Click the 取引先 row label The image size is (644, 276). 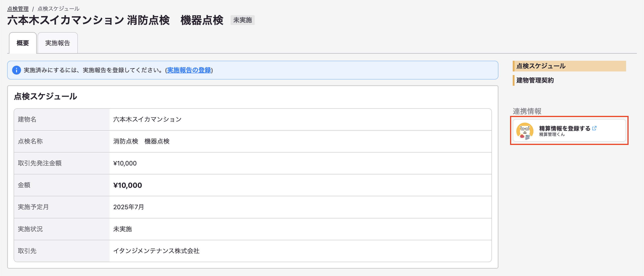point(27,251)
